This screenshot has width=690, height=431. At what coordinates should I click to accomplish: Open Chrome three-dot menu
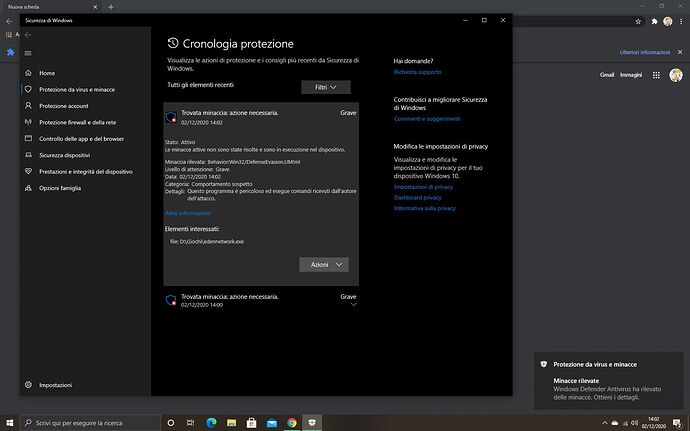pos(681,21)
